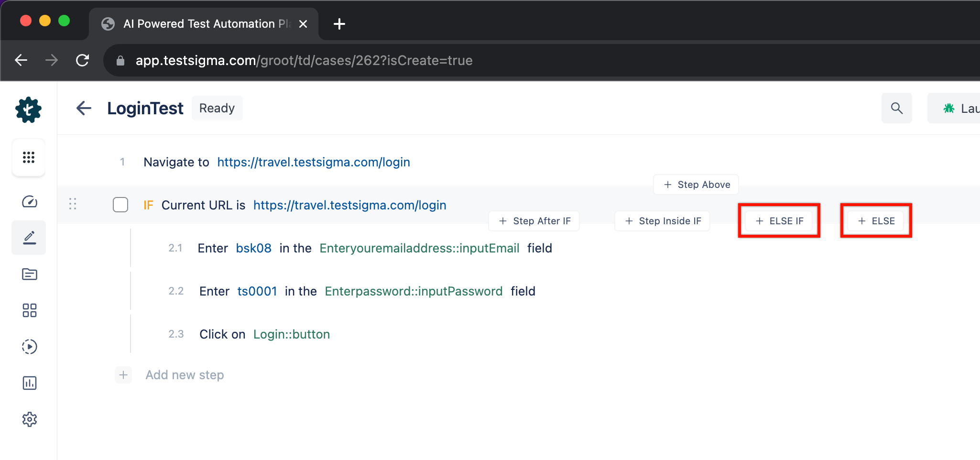Close the AI Powered Test Automation tab
The image size is (980, 460).
[303, 24]
